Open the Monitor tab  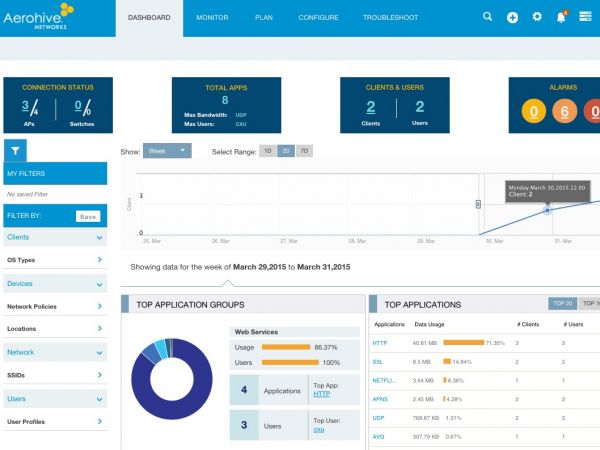[x=212, y=18]
